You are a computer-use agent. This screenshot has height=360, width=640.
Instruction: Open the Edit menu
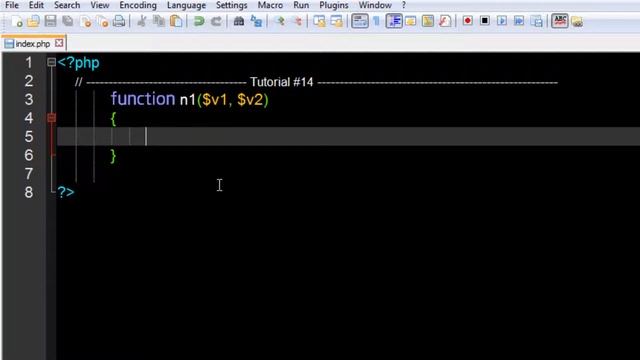point(36,5)
